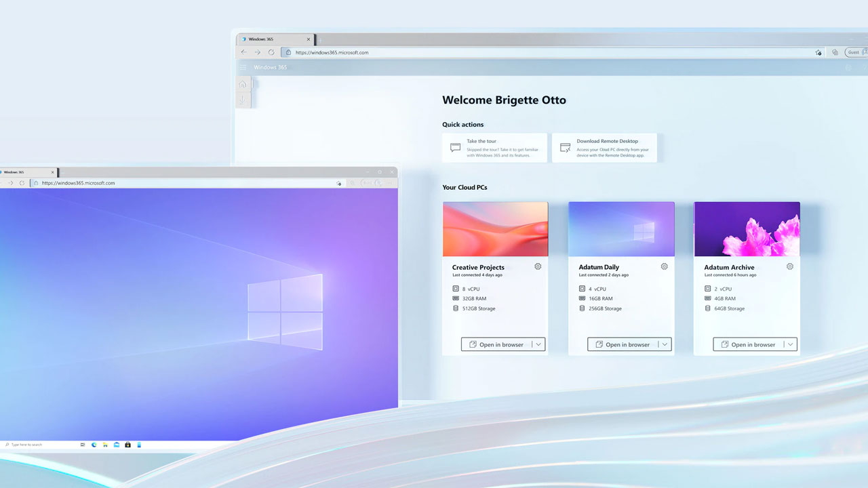Open Adatum Daily settings gear
The image size is (868, 488).
[x=665, y=266]
